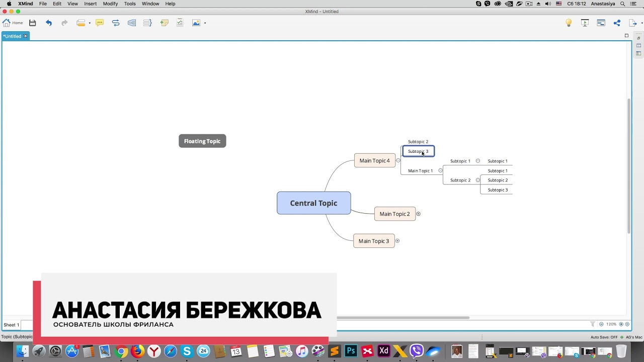The width and height of the screenshot is (644, 362).
Task: Open the XMind application menu
Action: click(x=26, y=4)
